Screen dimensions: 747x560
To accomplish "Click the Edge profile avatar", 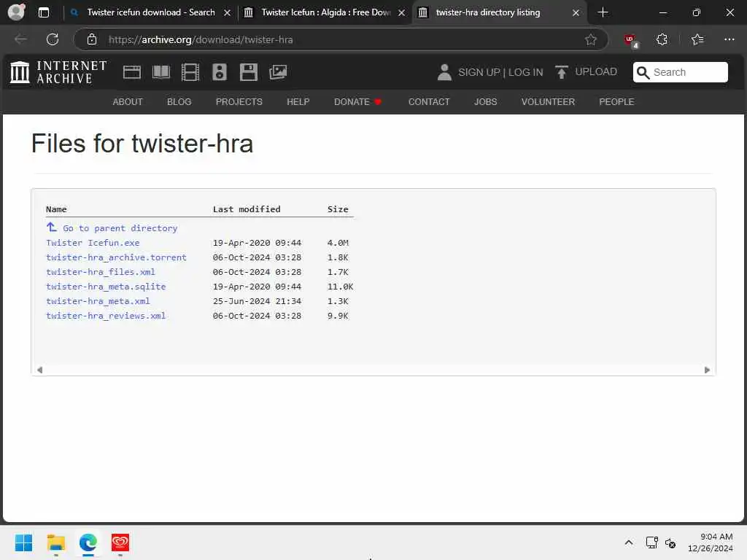I will [x=17, y=12].
